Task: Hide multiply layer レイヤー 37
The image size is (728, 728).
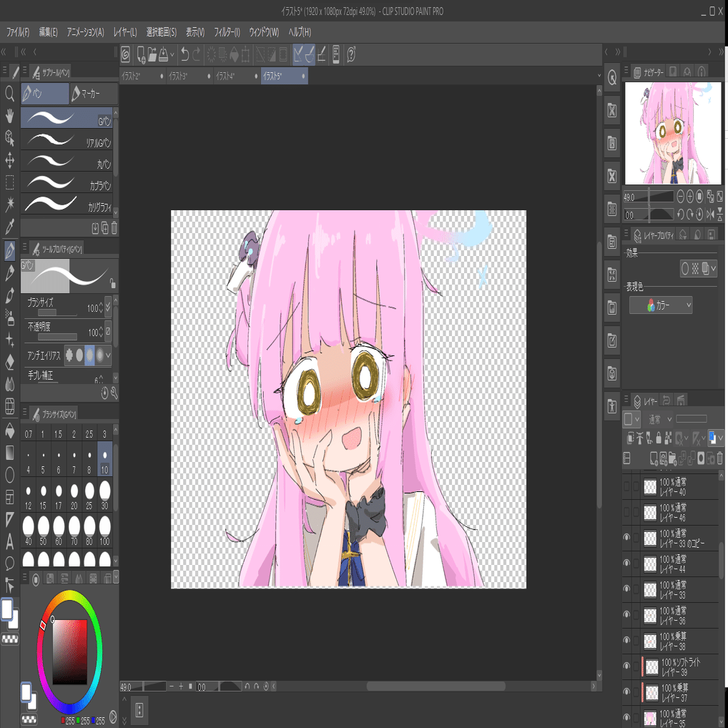Action: click(x=626, y=692)
